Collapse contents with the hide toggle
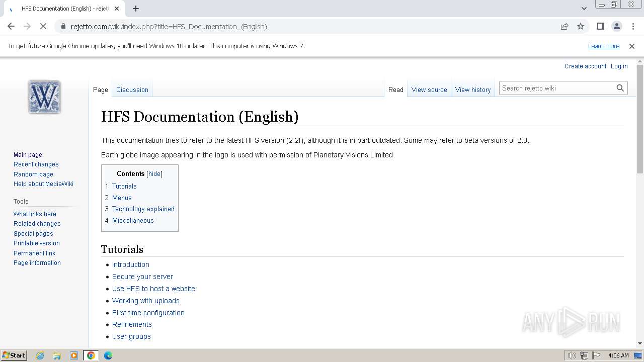644x362 pixels. pos(154,173)
